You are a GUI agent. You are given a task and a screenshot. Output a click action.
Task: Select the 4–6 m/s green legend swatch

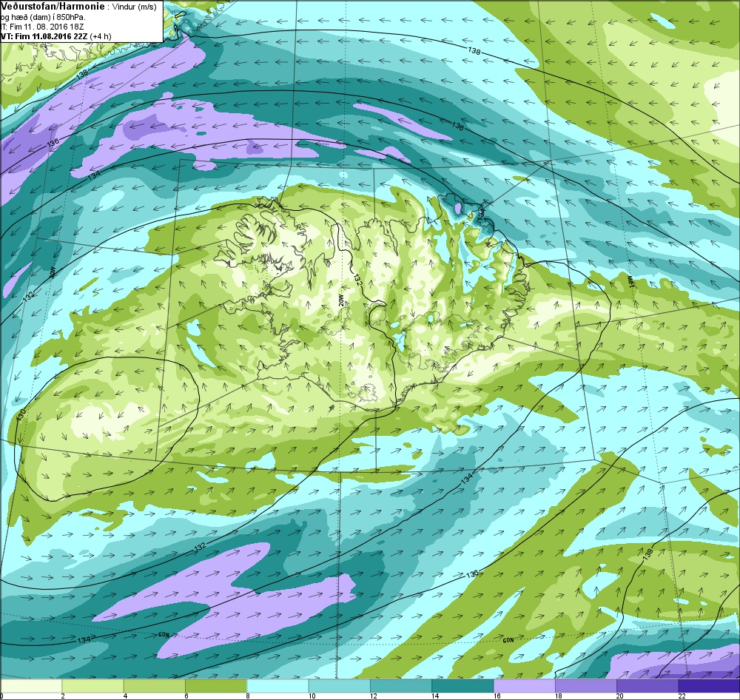pos(155,685)
